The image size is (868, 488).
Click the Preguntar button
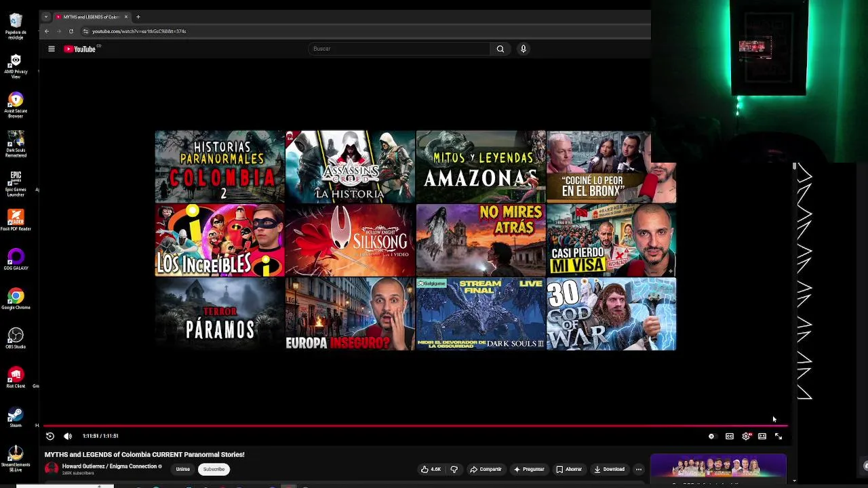click(529, 469)
